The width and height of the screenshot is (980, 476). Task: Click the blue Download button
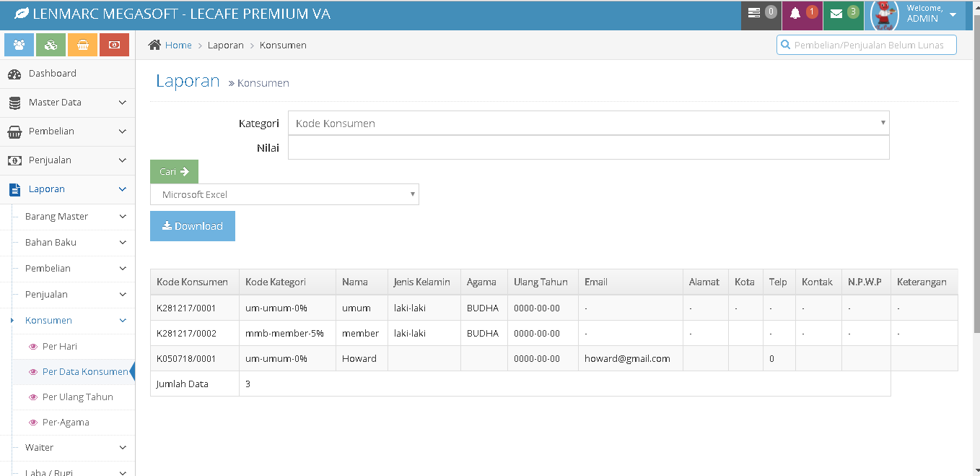click(x=192, y=226)
